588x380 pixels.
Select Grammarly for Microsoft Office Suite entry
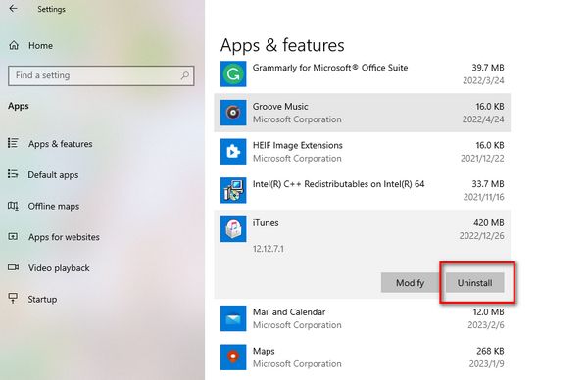(363, 73)
